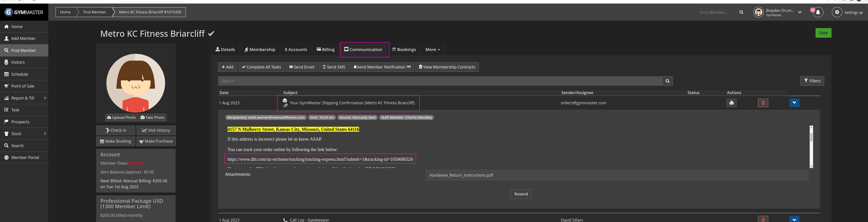Switch to the Billing tab

point(326,49)
